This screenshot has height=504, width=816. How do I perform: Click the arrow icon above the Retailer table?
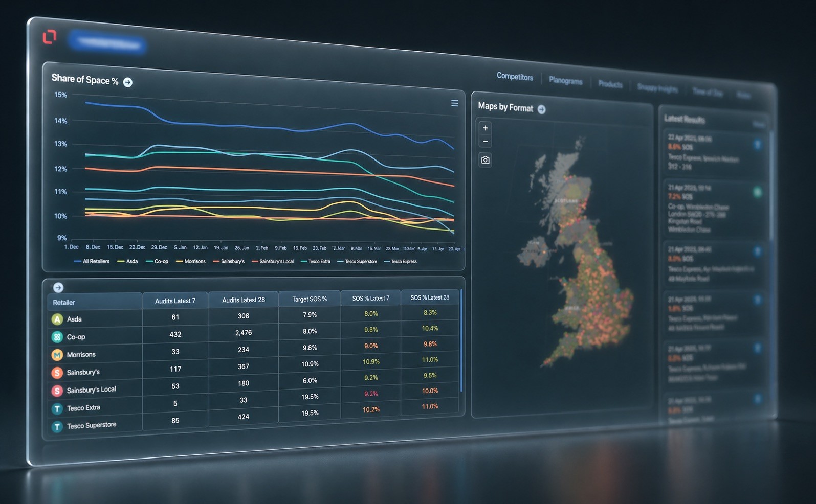point(58,288)
